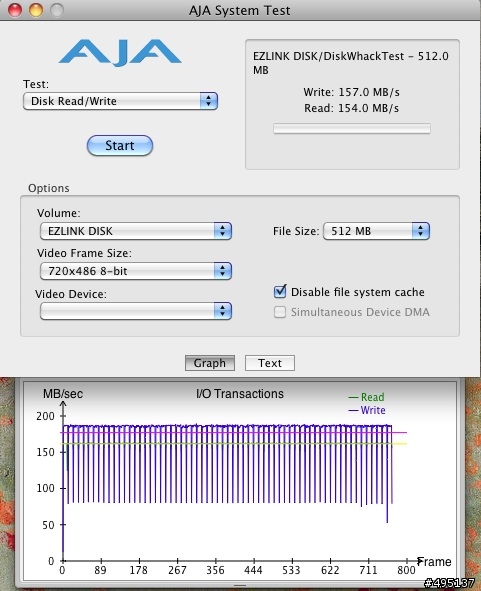Close the AJA System Test window

tap(15, 9)
